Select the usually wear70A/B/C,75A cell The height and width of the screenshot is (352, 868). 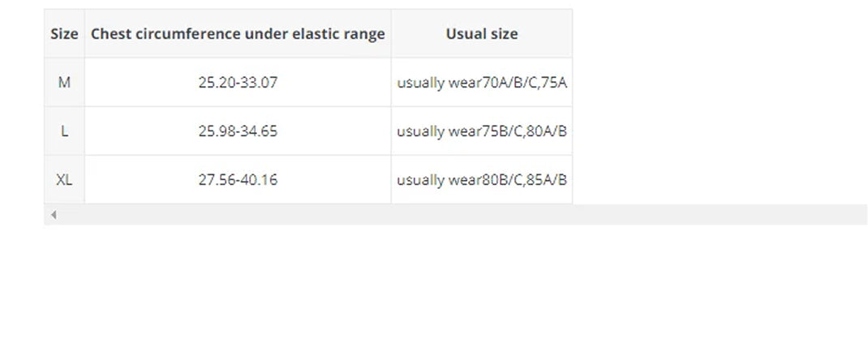coord(482,82)
